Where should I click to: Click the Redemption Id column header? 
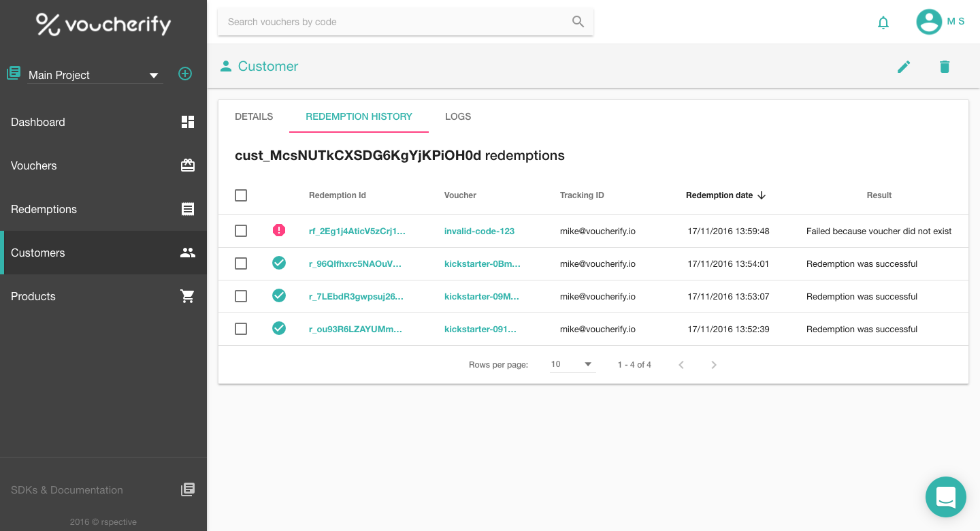point(338,195)
